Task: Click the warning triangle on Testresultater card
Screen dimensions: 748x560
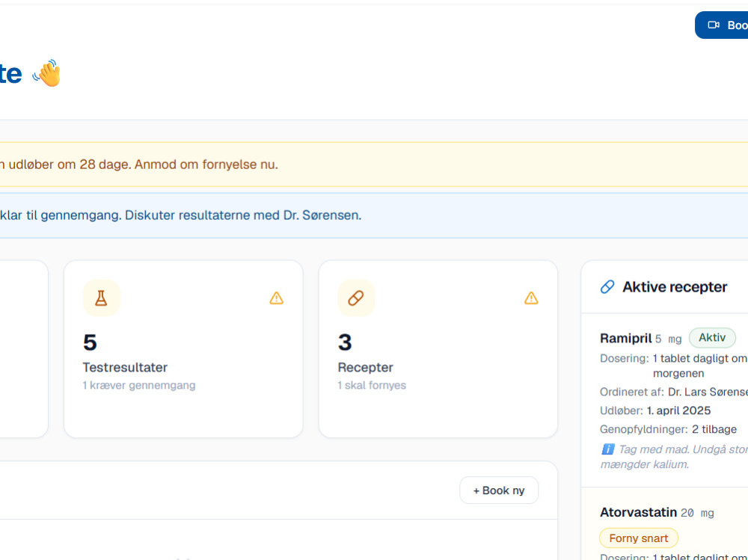Action: tap(276, 298)
